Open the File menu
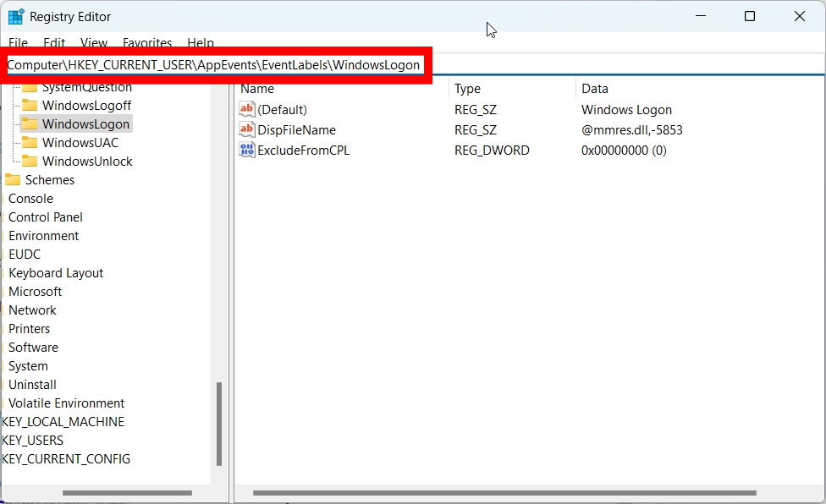Screen dimensions: 826x504 click(x=19, y=42)
